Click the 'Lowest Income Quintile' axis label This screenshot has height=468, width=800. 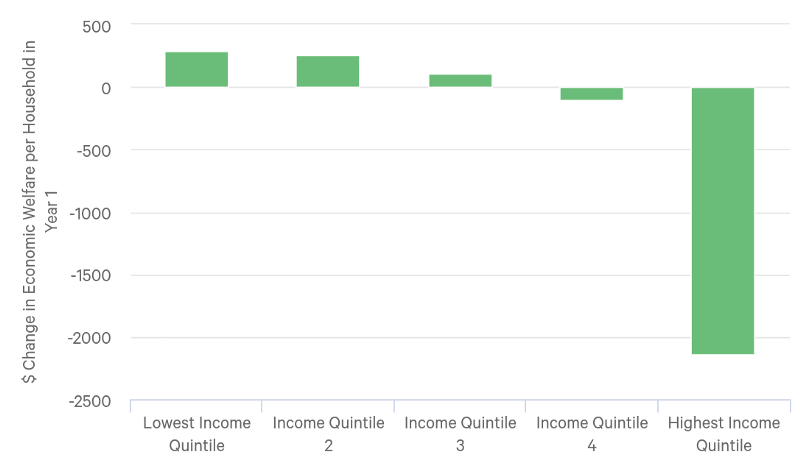coord(197,434)
